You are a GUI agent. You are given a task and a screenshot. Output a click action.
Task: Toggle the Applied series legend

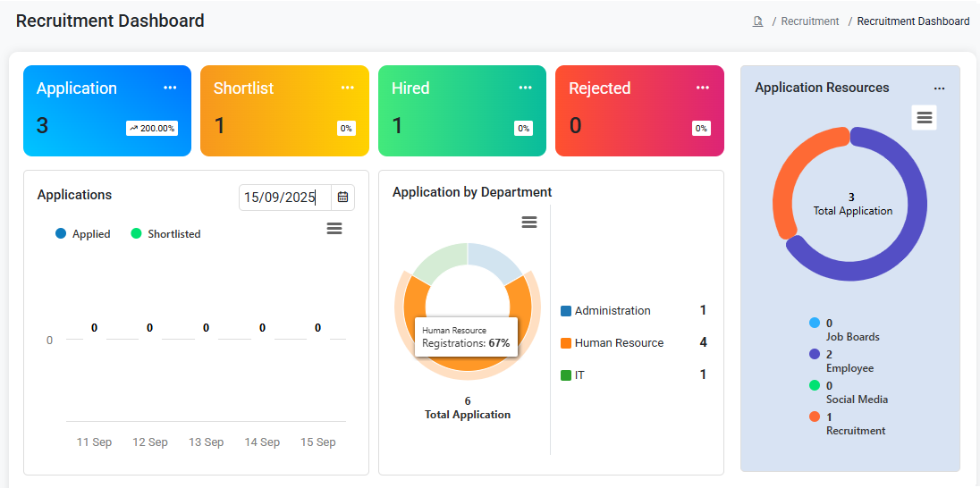[83, 234]
